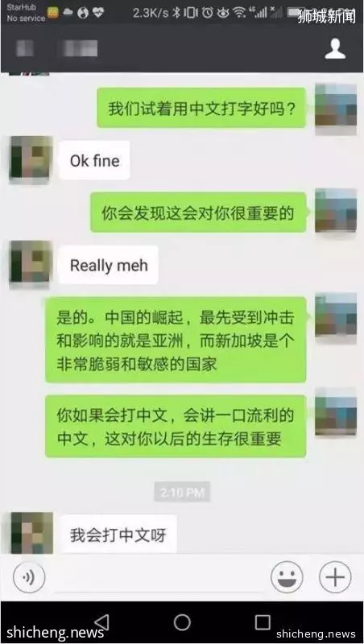This screenshot has width=364, height=644.
Task: Select the '中国的崛起' long message bubble
Action: [x=176, y=340]
